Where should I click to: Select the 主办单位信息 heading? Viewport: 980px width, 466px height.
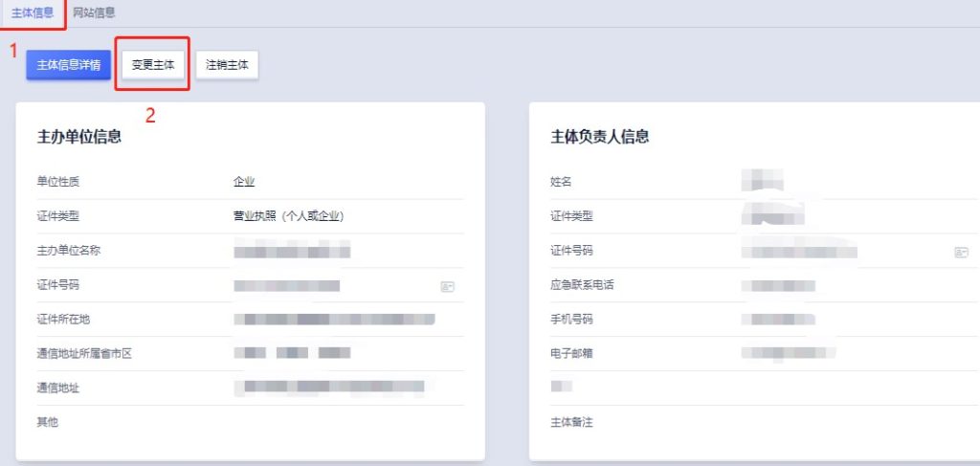[79, 138]
